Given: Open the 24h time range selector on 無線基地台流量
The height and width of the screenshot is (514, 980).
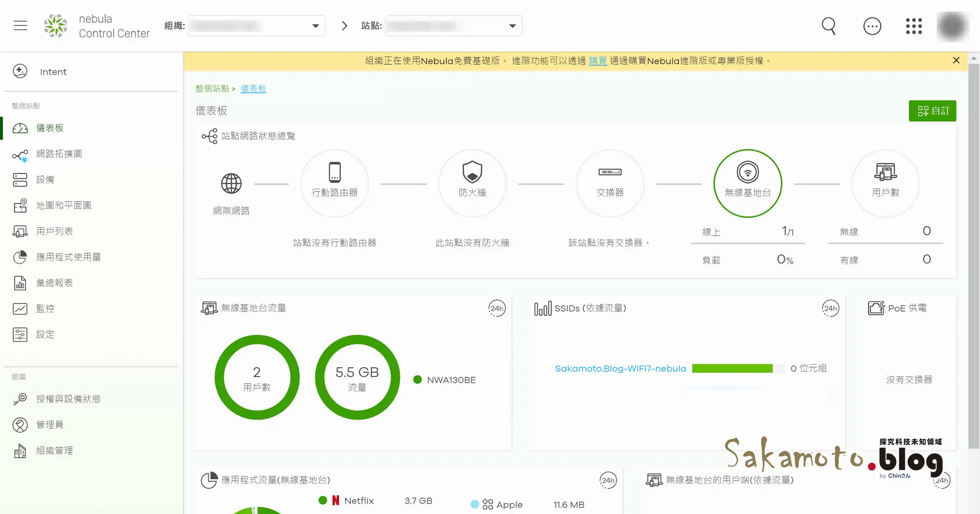Looking at the screenshot, I should pos(497,308).
